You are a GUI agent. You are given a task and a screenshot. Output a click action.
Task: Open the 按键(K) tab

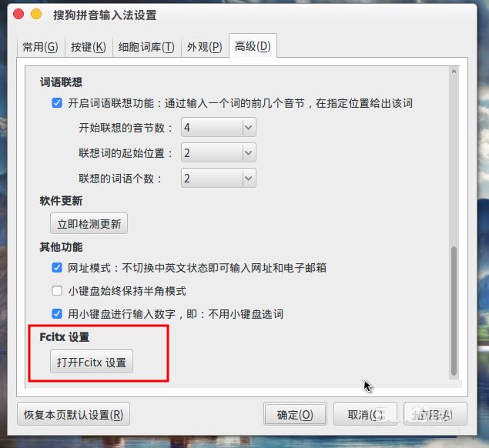click(x=89, y=47)
